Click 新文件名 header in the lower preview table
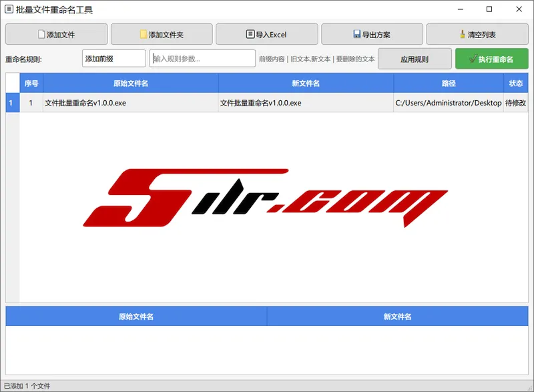 (397, 317)
